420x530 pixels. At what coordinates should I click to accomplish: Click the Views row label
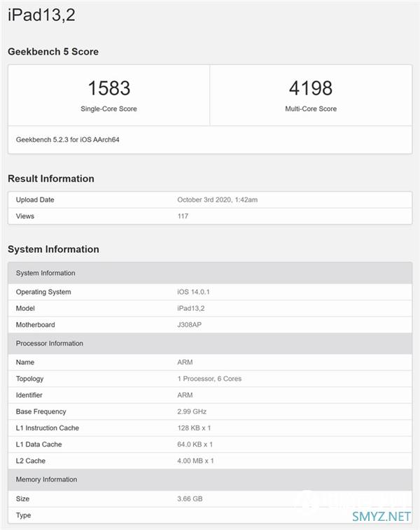[x=25, y=216]
